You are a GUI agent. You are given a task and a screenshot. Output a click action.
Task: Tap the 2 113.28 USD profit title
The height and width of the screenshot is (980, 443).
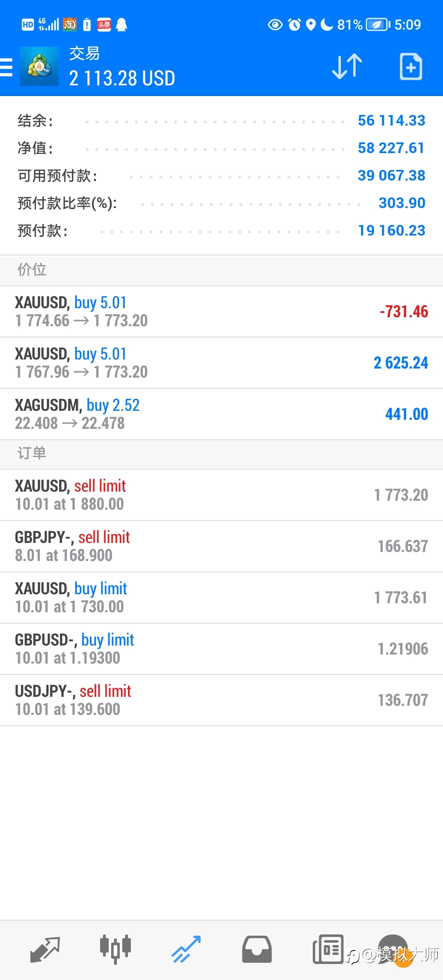(x=122, y=78)
